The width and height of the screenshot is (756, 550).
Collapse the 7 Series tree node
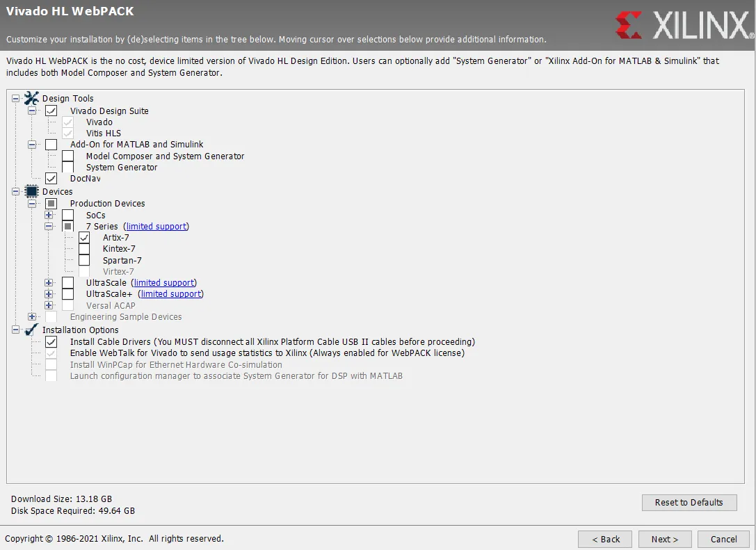(x=49, y=227)
